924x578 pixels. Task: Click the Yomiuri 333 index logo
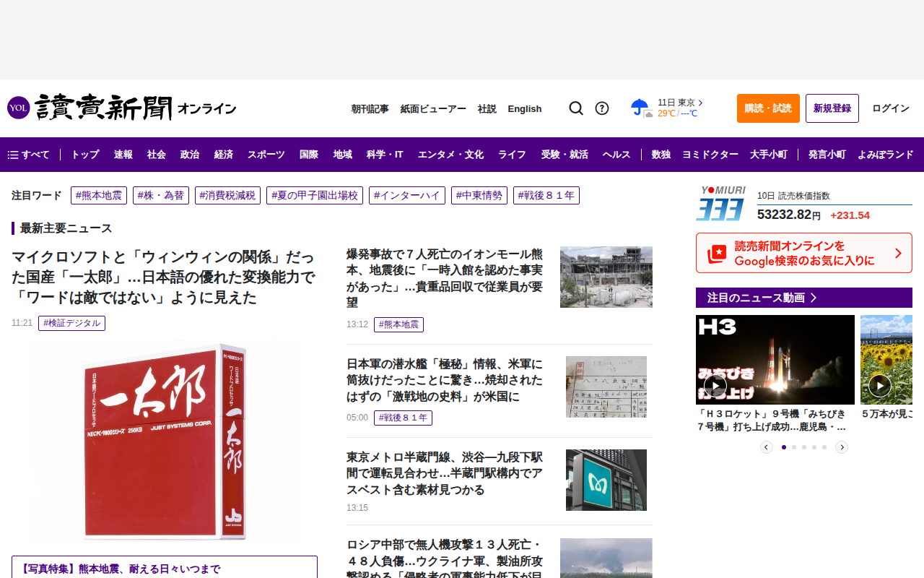pos(721,203)
